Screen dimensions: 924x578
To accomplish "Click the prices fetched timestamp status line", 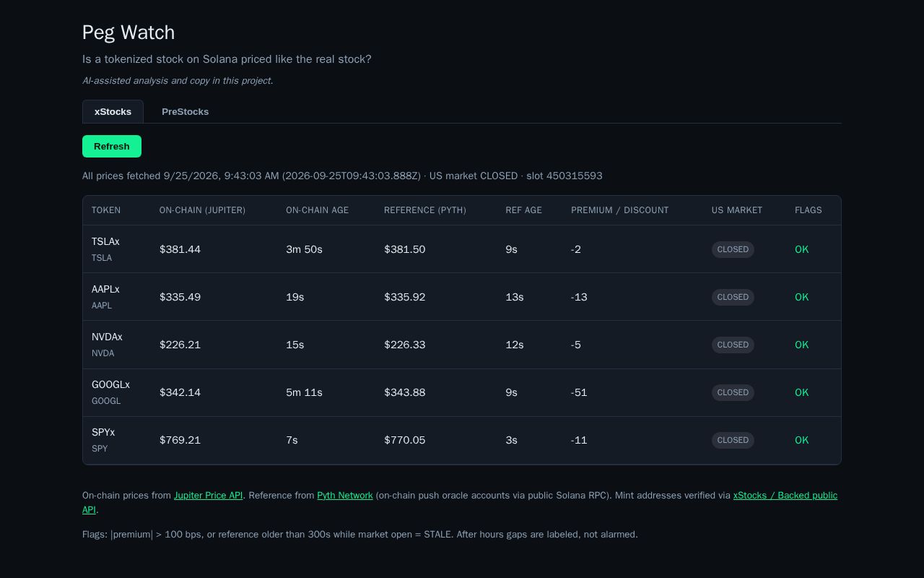I will (x=342, y=176).
